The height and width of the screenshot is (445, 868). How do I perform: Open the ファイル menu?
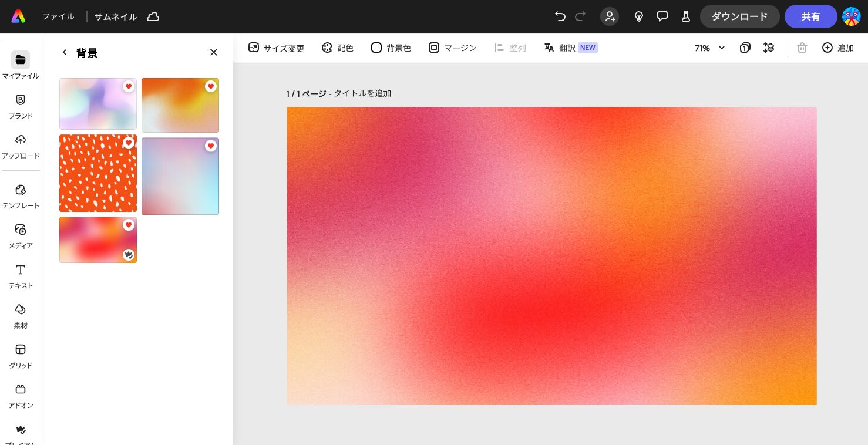click(x=58, y=16)
